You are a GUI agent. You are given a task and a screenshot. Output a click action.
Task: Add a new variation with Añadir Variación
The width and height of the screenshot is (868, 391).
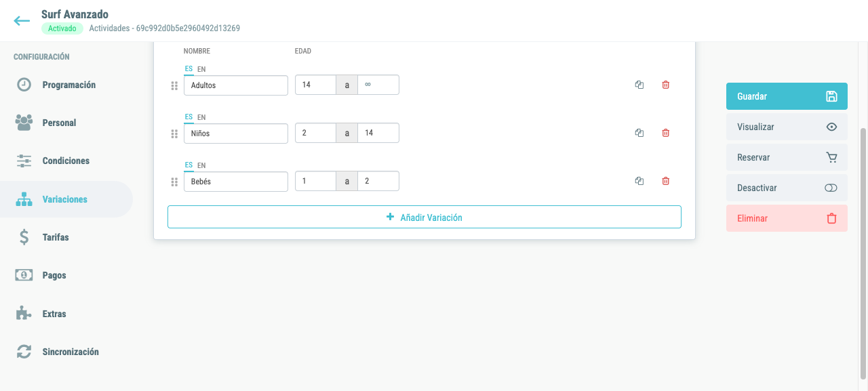[x=425, y=218]
